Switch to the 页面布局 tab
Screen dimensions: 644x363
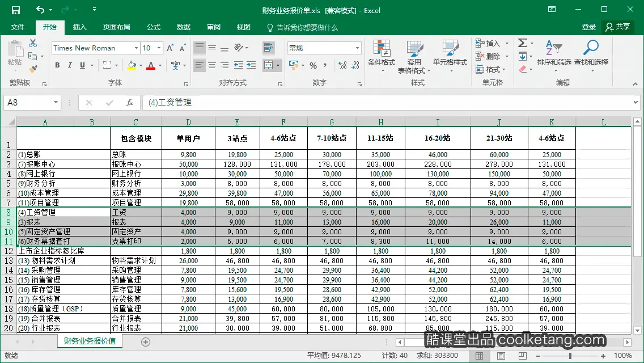pyautogui.click(x=117, y=27)
